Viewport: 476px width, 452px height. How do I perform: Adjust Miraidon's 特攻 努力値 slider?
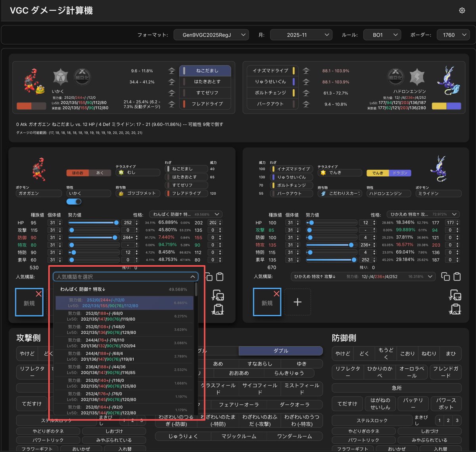pos(332,245)
